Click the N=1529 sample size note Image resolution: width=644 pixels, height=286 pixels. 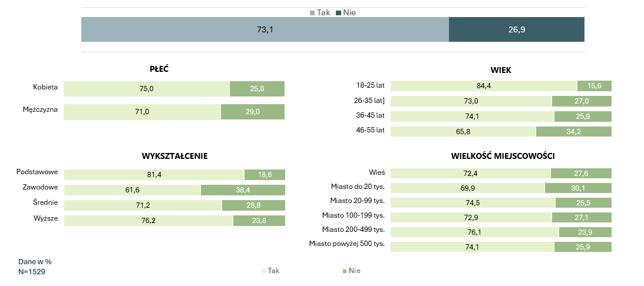click(x=32, y=272)
